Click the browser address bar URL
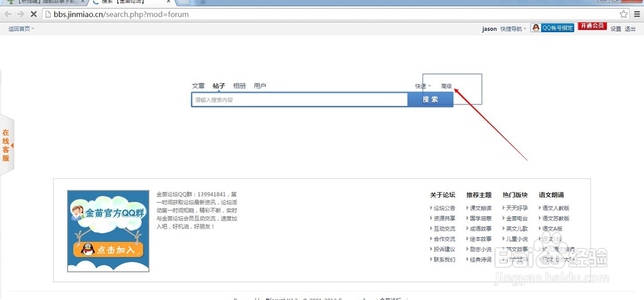Image resolution: width=644 pixels, height=300 pixels. 121,14
